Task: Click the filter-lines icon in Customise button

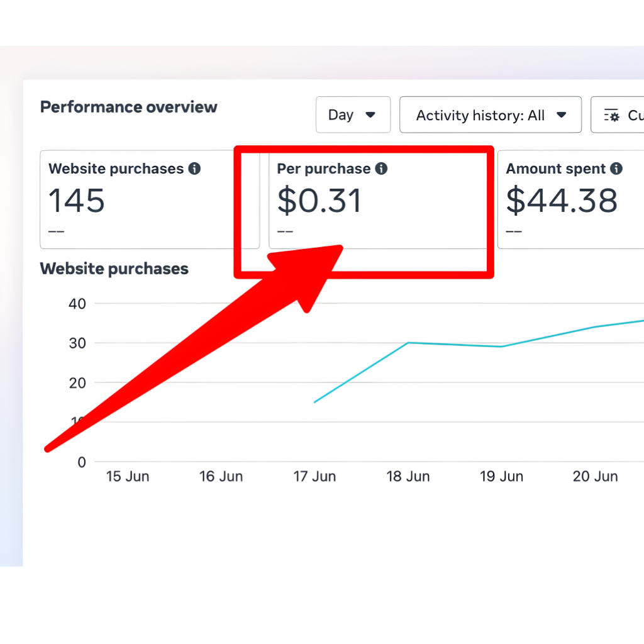Action: [611, 115]
